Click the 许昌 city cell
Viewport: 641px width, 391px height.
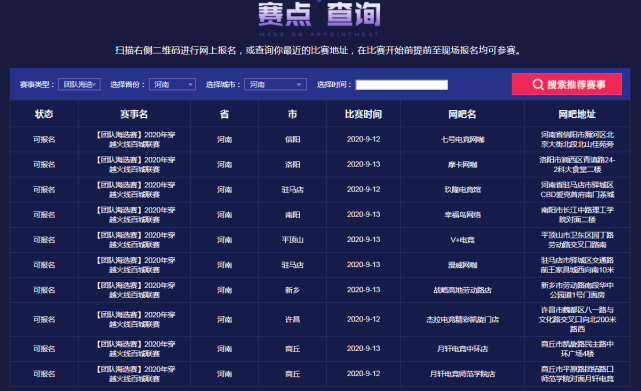(x=292, y=319)
